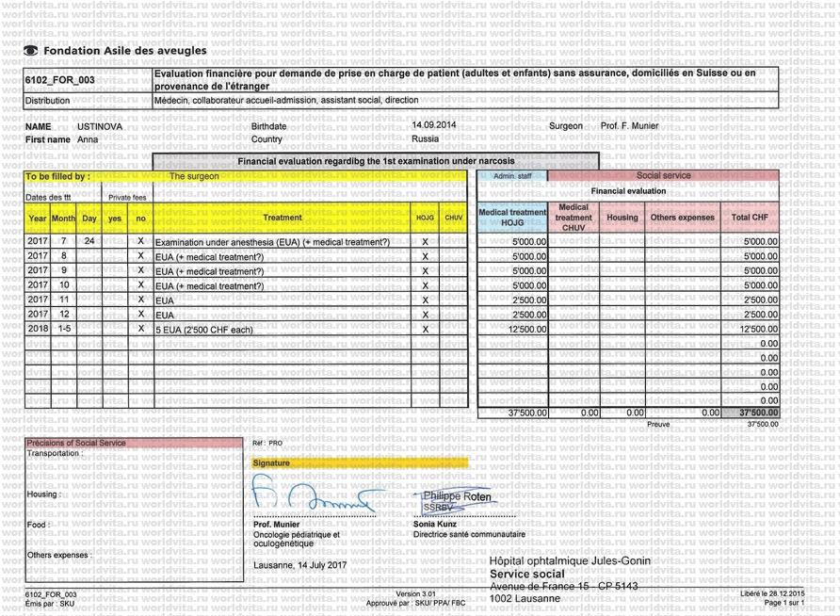Click the 'Distribution' label in the header table

pos(48,101)
